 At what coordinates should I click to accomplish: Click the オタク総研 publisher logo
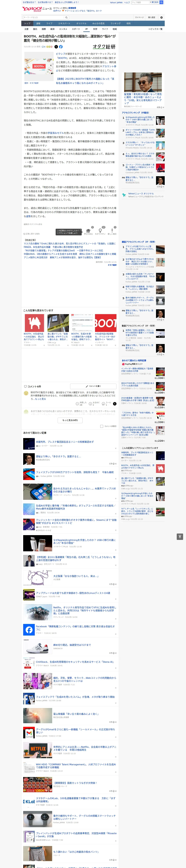[x=104, y=47]
